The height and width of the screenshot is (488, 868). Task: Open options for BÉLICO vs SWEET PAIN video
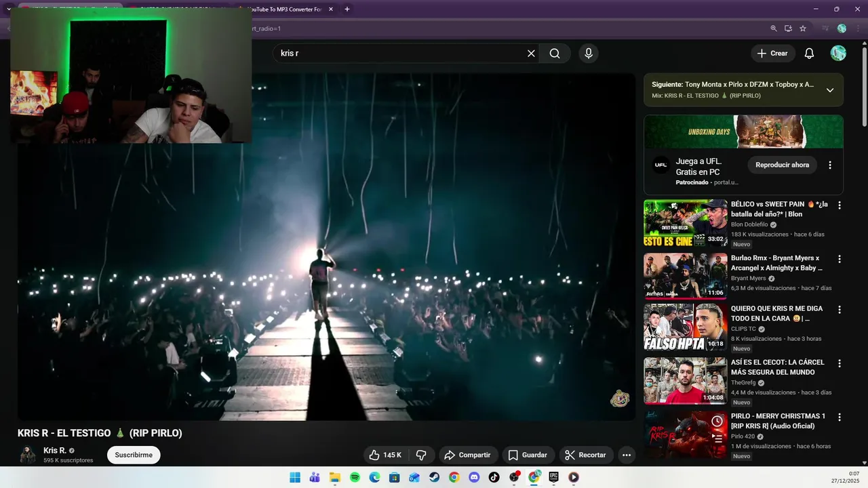point(840,205)
